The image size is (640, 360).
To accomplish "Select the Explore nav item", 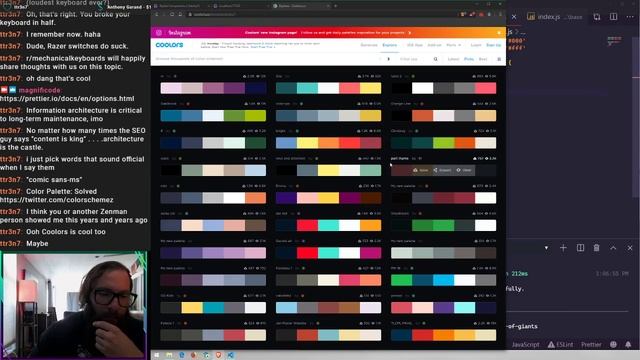I will pos(389,45).
